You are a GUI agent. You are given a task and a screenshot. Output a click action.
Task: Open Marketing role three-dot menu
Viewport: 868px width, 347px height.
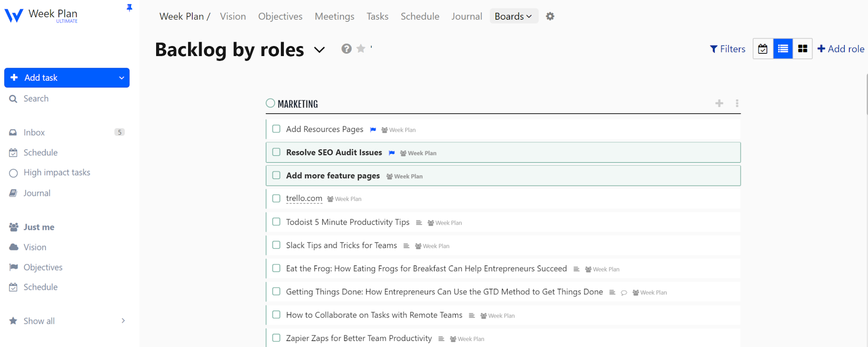click(x=737, y=103)
